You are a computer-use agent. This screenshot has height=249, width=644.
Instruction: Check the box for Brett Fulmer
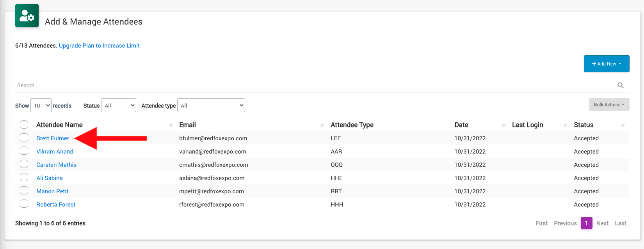coord(24,138)
